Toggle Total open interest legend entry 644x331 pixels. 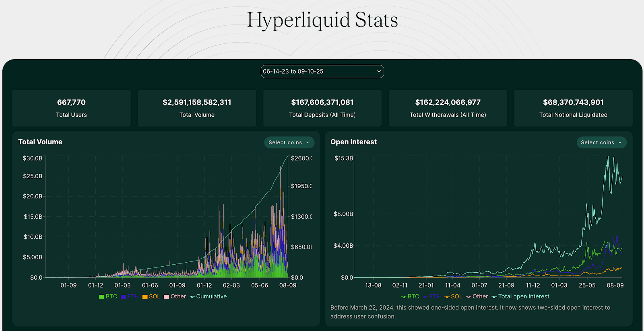point(520,296)
